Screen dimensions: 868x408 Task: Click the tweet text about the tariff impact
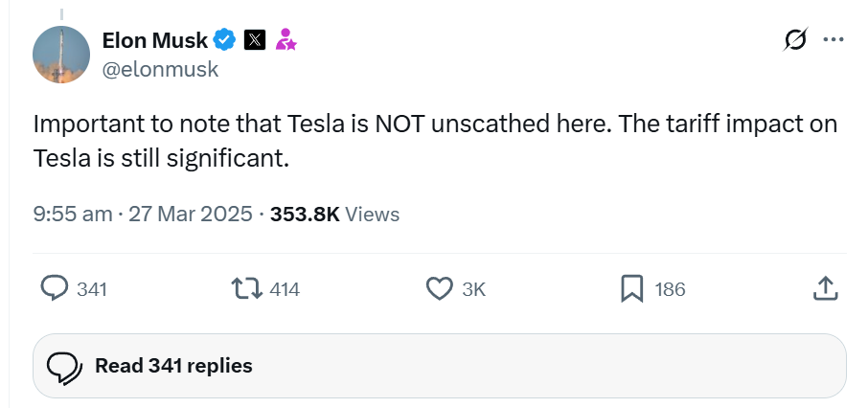click(435, 142)
